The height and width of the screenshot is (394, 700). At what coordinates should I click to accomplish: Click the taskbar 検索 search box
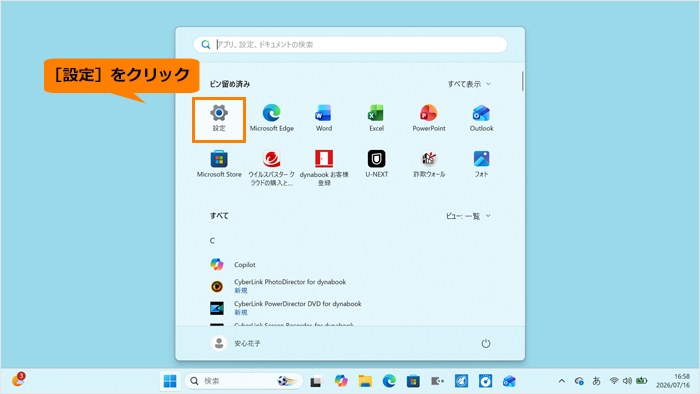244,381
